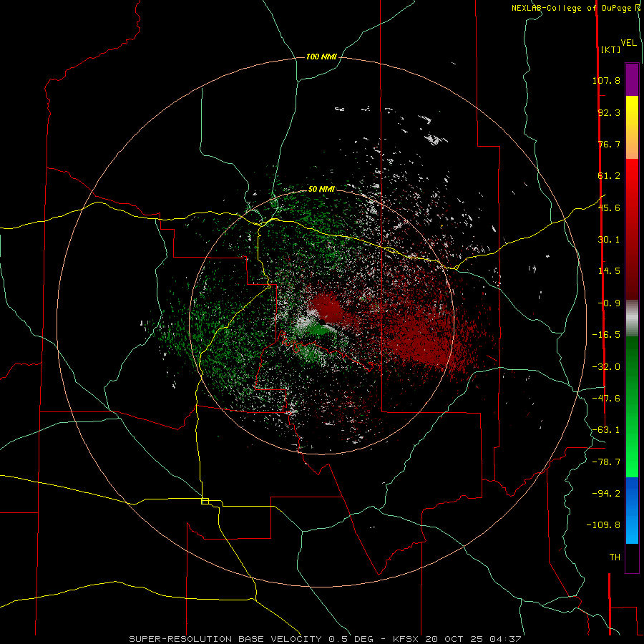Click the 0.5 DEG elevation angle text

tap(351, 639)
